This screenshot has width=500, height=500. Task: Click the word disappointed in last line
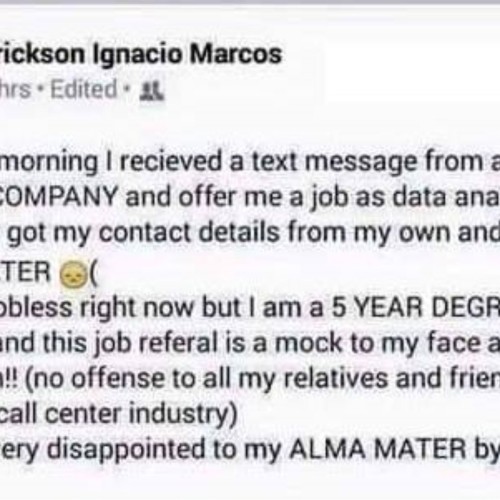pos(127,450)
